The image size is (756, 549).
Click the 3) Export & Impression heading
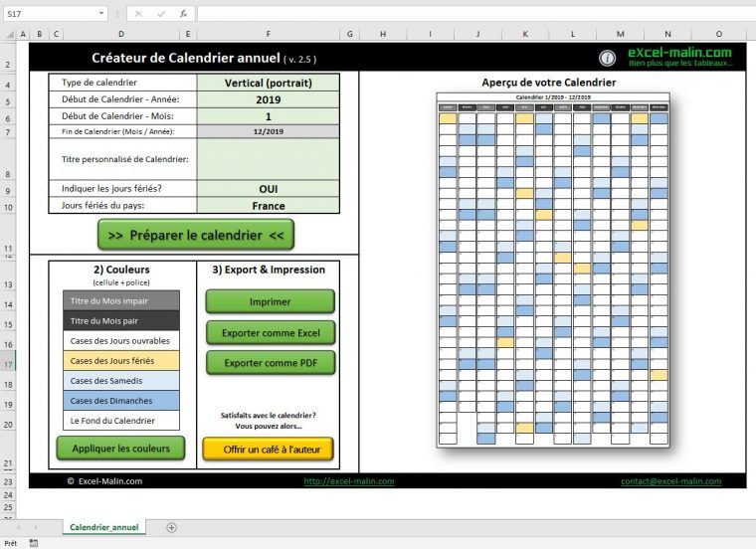[x=269, y=270]
